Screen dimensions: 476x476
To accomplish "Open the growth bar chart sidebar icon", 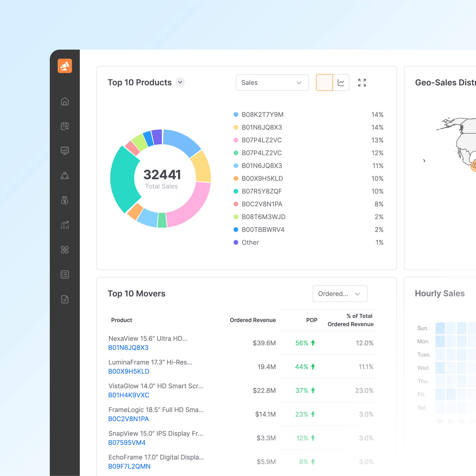I will [x=65, y=225].
